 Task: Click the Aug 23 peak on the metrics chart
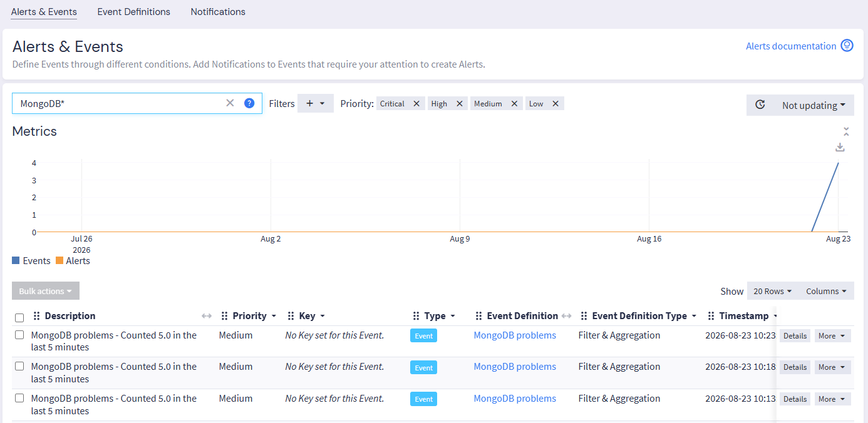click(x=838, y=163)
